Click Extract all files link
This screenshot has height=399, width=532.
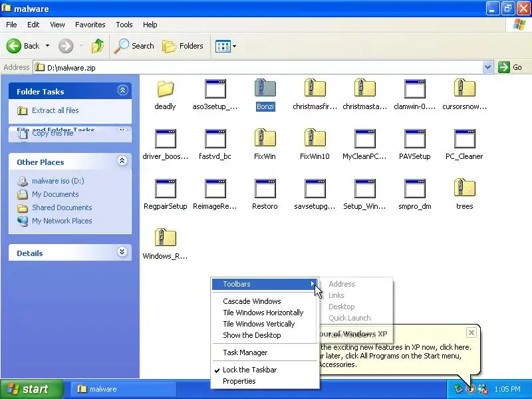click(x=55, y=110)
